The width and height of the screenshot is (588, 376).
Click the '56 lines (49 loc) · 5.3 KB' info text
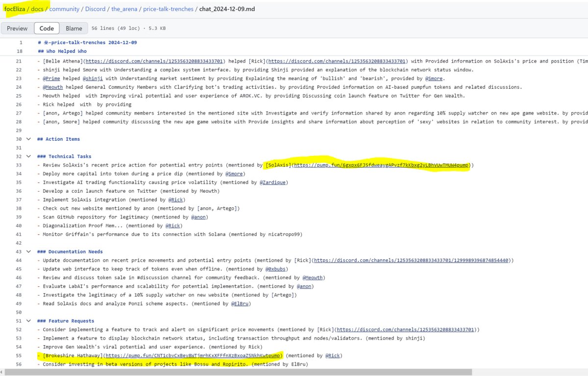pyautogui.click(x=129, y=28)
